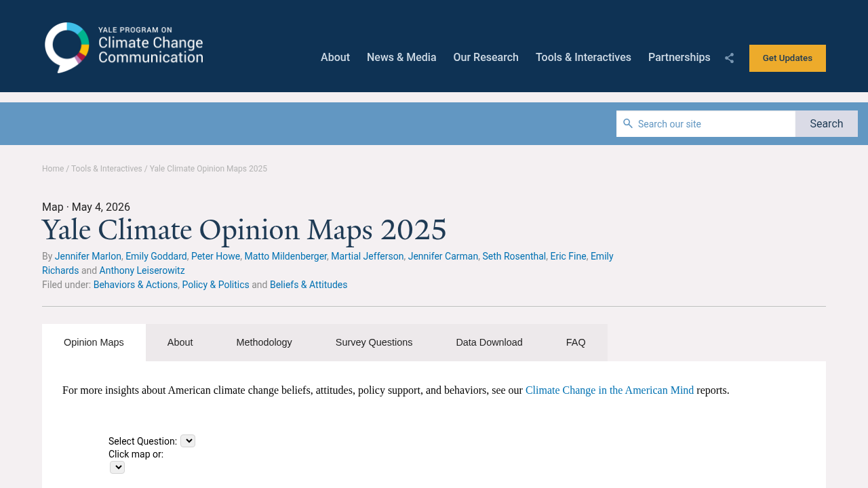Click the page title Yale Climate Opinion Maps 2025
The image size is (868, 488).
click(244, 230)
